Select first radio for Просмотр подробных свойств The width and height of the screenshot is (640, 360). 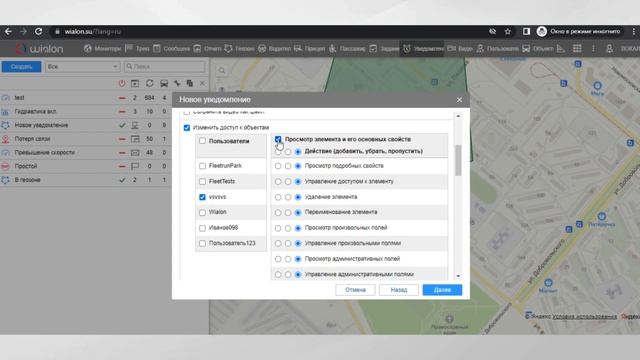(278, 166)
